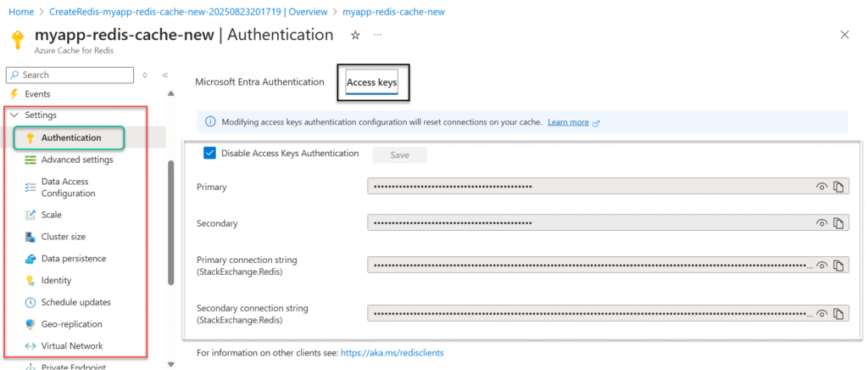The image size is (868, 370).
Task: Go to Scale settings
Action: pos(52,215)
